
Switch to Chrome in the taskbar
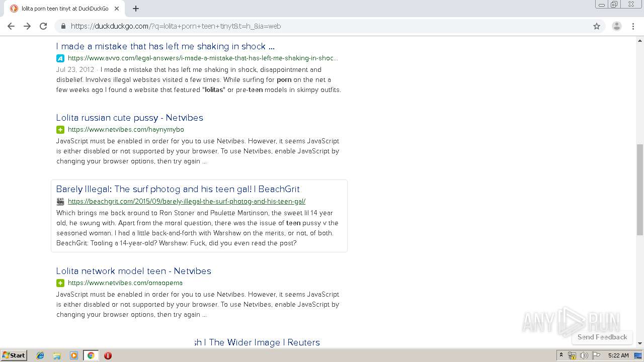coord(91,355)
